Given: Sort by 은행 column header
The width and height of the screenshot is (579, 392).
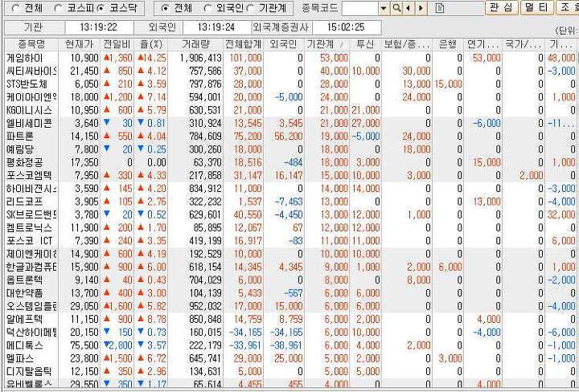Looking at the screenshot, I should [x=448, y=44].
